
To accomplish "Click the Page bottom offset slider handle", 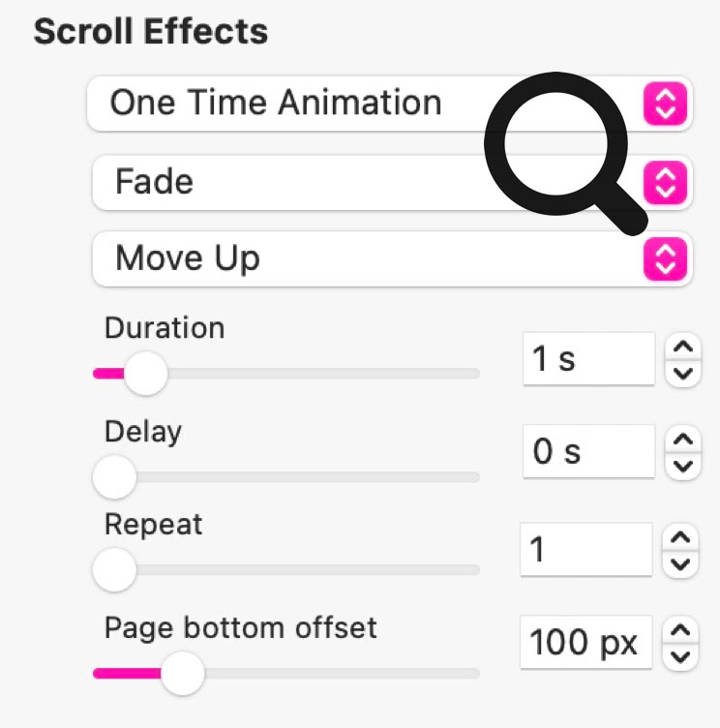I will pyautogui.click(x=182, y=673).
